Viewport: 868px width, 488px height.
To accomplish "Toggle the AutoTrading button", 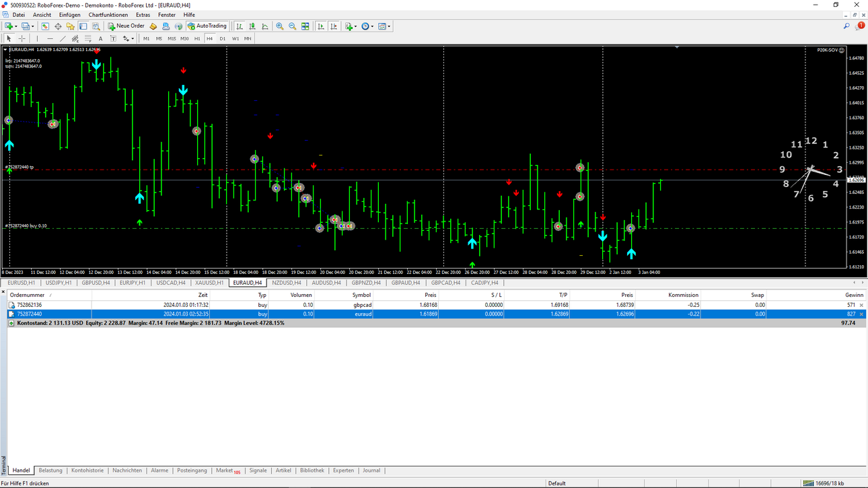I will click(207, 26).
